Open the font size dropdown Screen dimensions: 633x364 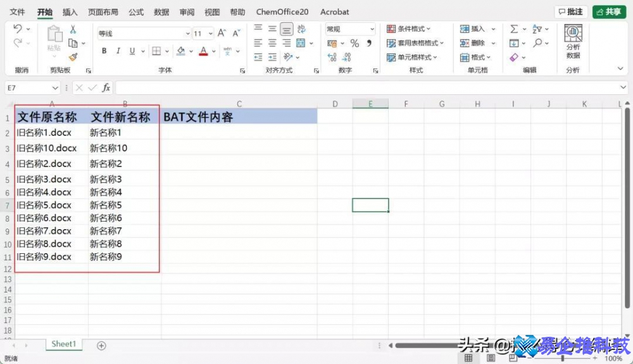coord(211,34)
